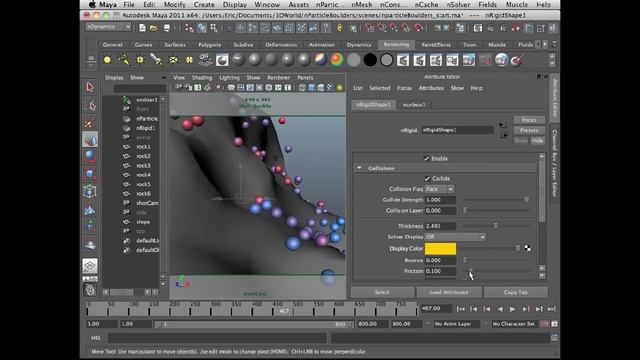Select the Universal Manipulator tool
This screenshot has height=360, width=640.
point(90,191)
